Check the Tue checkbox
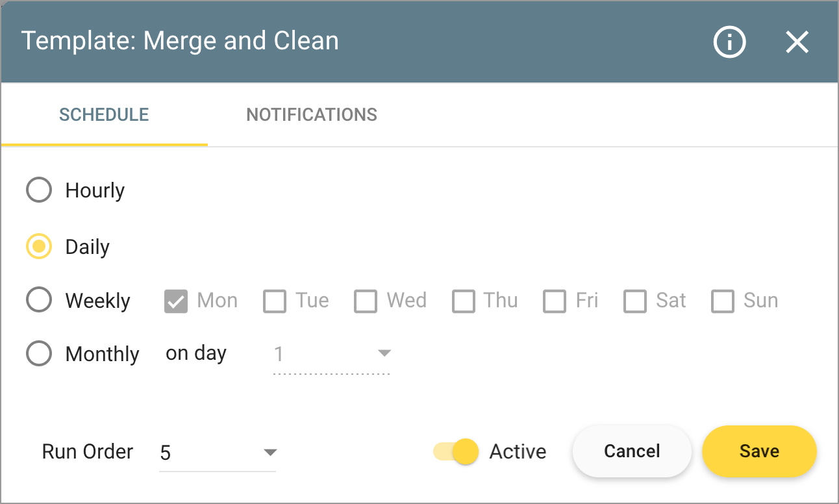 pos(275,301)
